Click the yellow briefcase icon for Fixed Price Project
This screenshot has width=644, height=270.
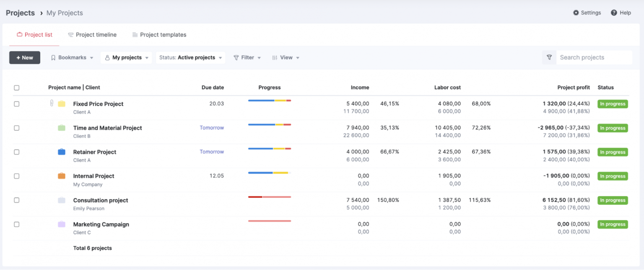point(62,104)
